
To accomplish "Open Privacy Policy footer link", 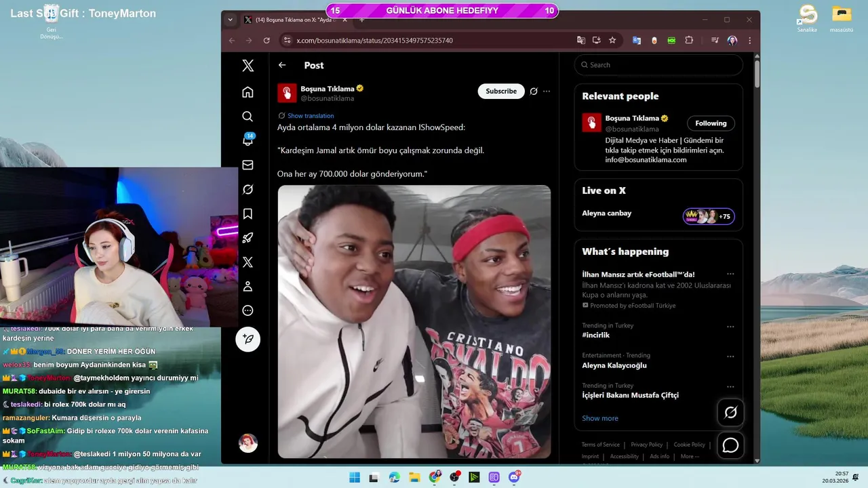I will click(646, 445).
